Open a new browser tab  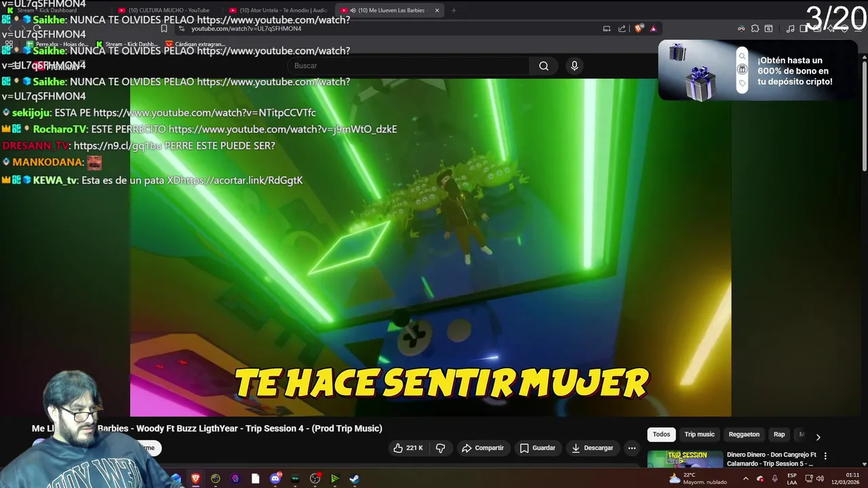pyautogui.click(x=454, y=10)
